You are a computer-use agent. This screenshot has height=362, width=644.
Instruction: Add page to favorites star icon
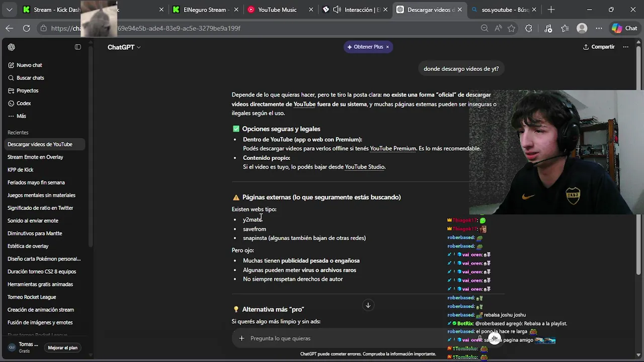pos(512,28)
